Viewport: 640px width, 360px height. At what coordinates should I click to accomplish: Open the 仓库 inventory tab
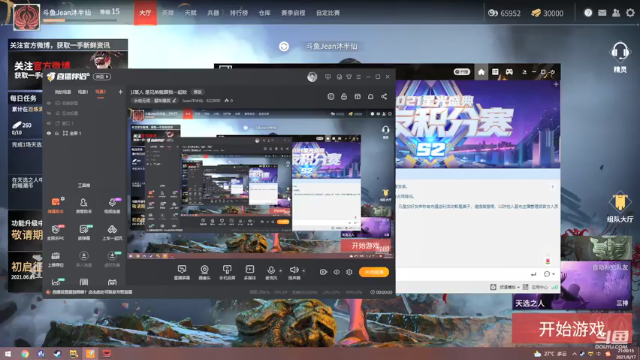point(264,13)
